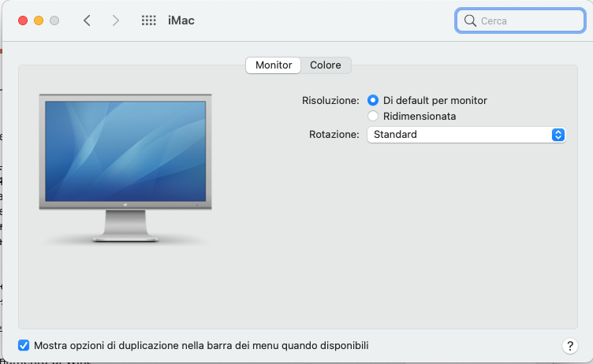Click the magnifying glass search icon
593x364 pixels.
point(470,20)
